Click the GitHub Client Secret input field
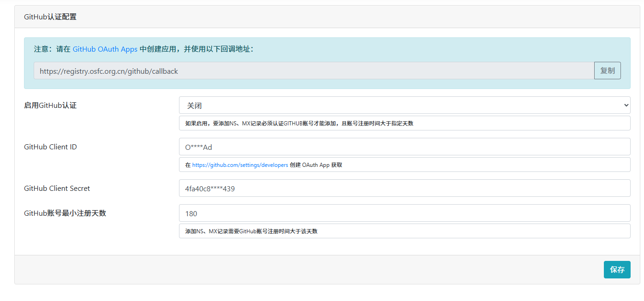Viewport: 644px width, 301px height. pos(405,188)
